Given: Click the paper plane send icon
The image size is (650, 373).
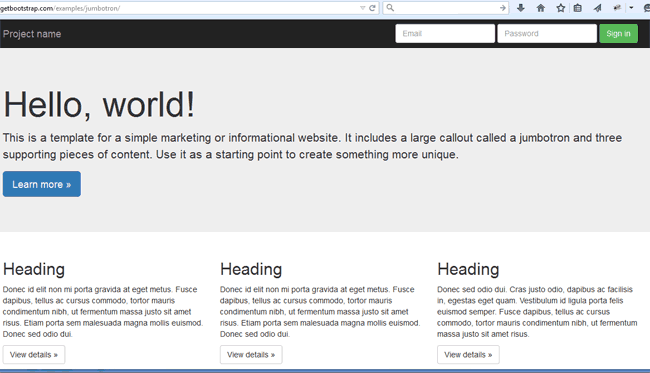Looking at the screenshot, I should point(597,8).
